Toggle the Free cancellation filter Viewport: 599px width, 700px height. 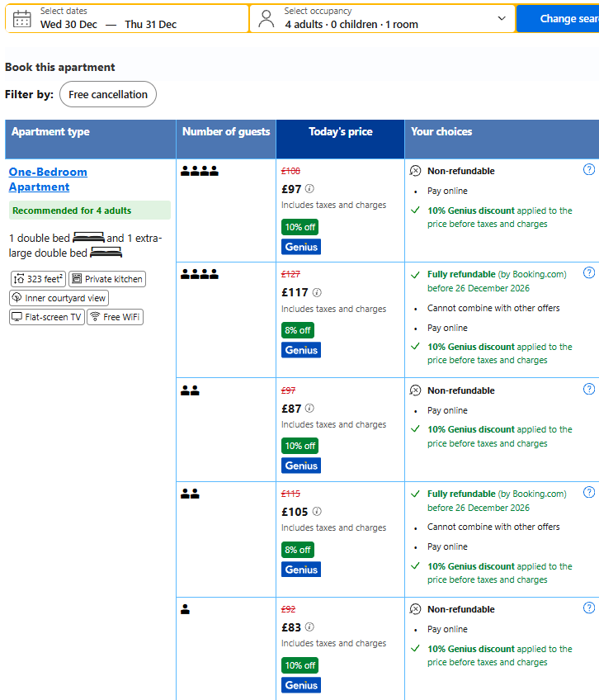point(108,94)
